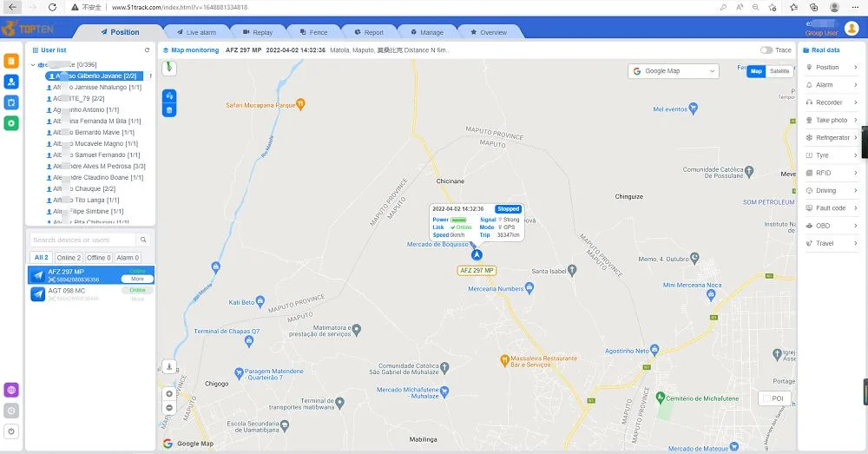This screenshot has width=868, height=454.
Task: Collapse the root group tree node
Action: 33,65
